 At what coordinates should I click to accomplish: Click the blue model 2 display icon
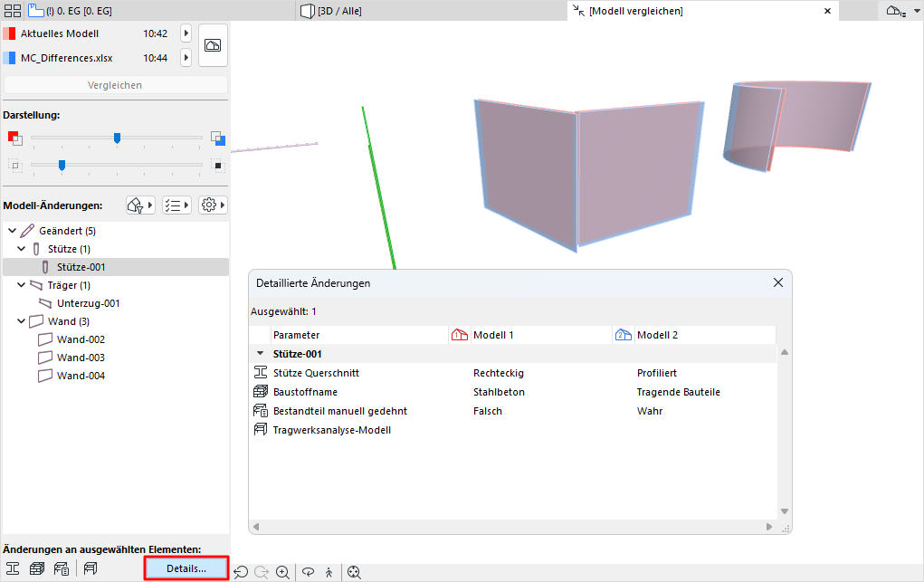pos(218,138)
